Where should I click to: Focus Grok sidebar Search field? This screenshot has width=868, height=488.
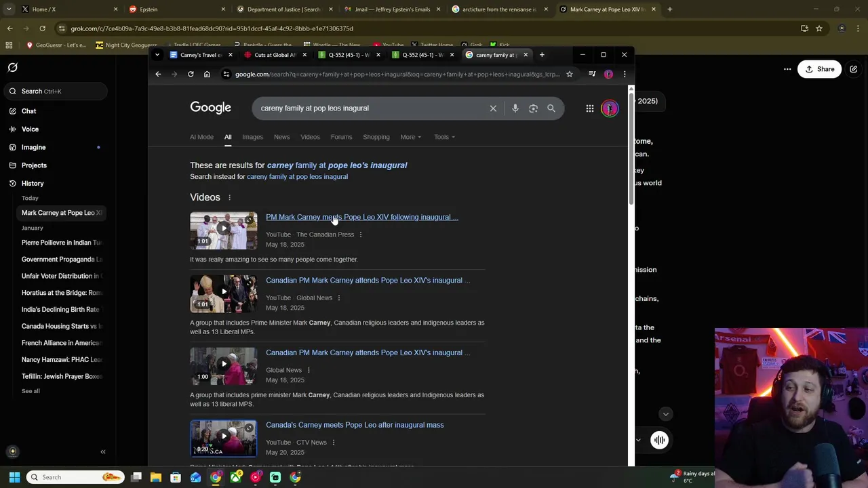(56, 91)
